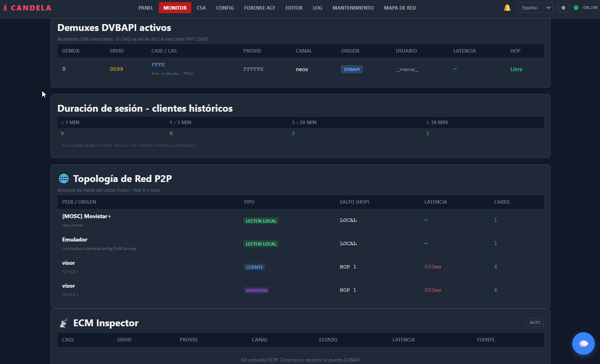Click the SoftCam.key path text

[99, 249]
